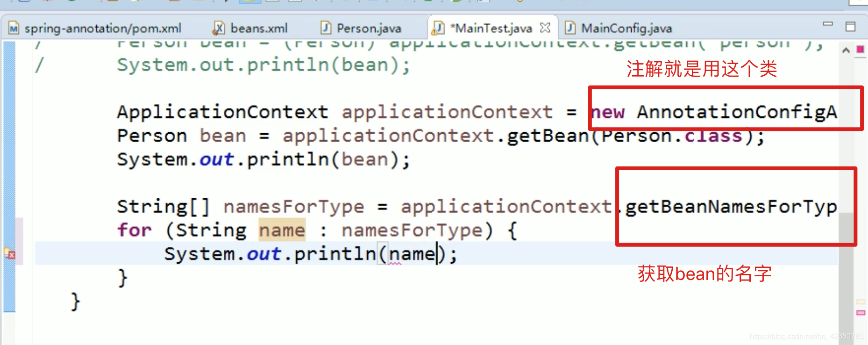Click the red error indicator atop the overview ruler
The width and height of the screenshot is (868, 345).
tap(860, 49)
